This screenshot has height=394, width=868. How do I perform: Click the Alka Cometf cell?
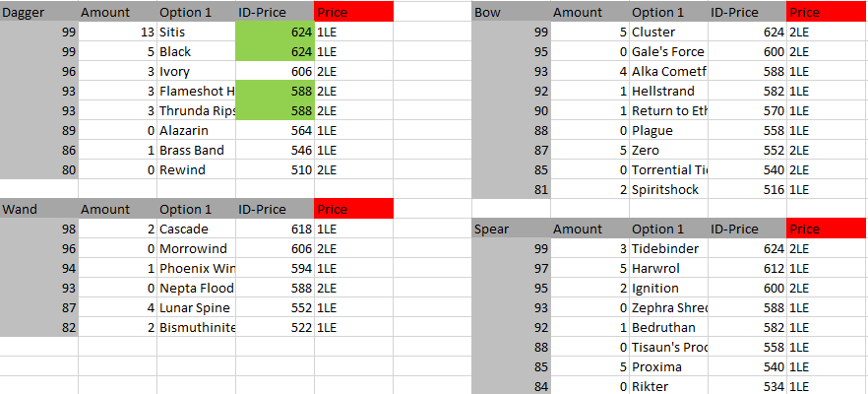tap(668, 71)
